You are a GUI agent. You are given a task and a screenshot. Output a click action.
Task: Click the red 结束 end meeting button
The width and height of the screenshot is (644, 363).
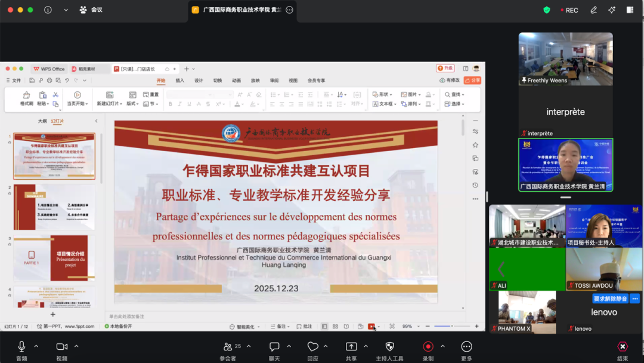[x=623, y=347]
